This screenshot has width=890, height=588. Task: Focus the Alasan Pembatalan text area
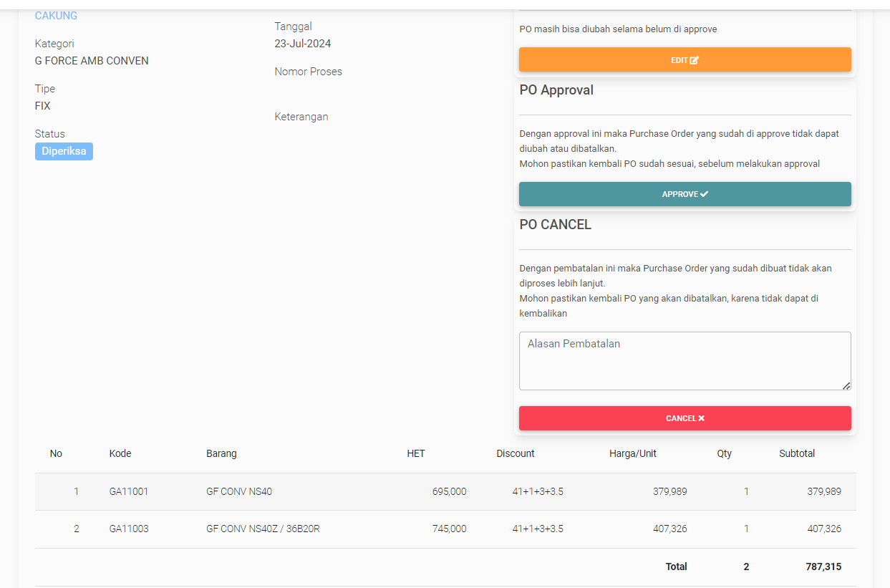pos(684,360)
